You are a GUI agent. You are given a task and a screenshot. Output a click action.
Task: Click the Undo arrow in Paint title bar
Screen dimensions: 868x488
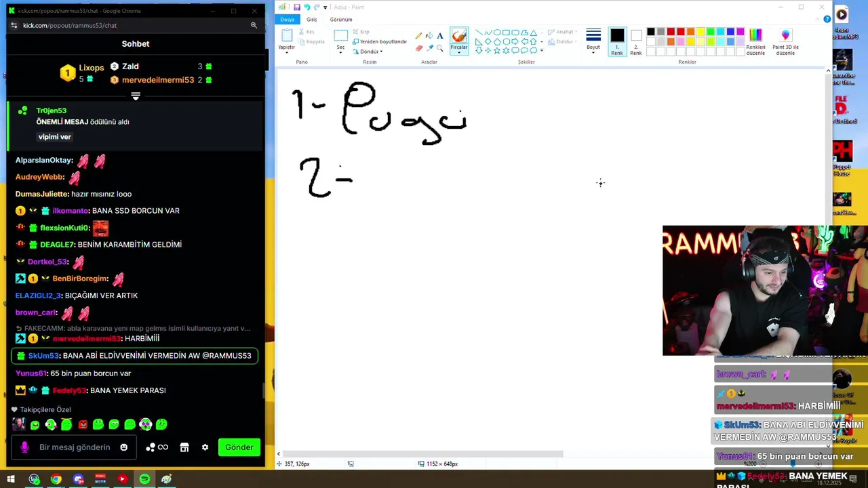click(x=307, y=7)
